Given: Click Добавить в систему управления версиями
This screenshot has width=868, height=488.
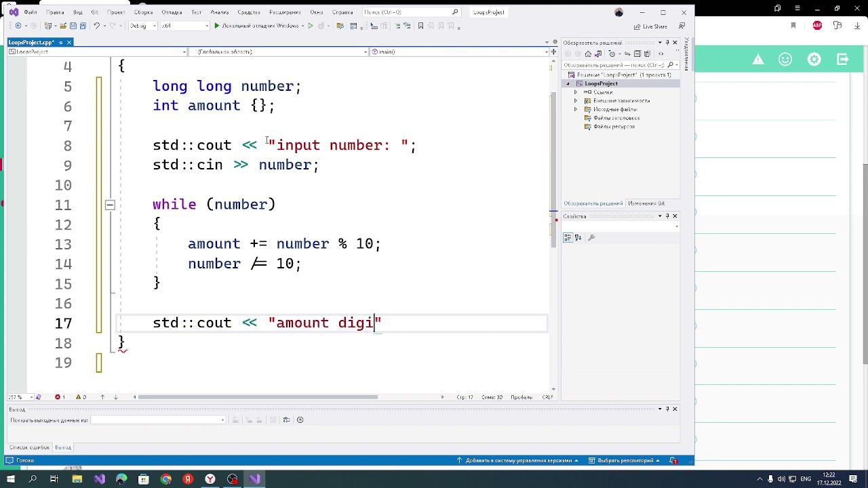Looking at the screenshot, I should tap(518, 461).
